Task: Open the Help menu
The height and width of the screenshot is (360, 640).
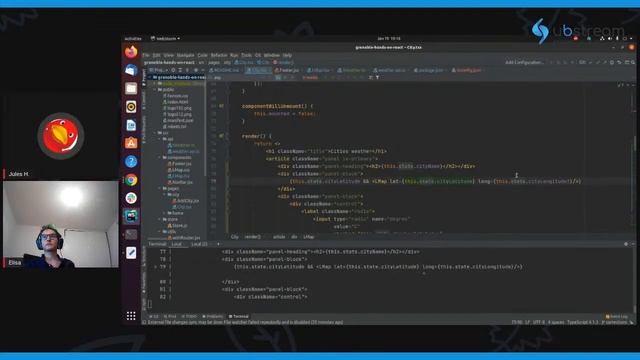Action: point(287,55)
